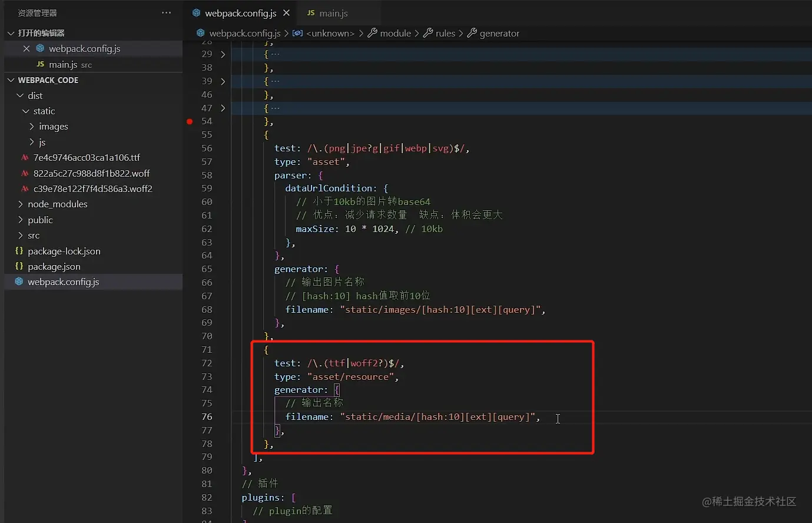
Task: Open main.js src from open editors
Action: (x=70, y=64)
